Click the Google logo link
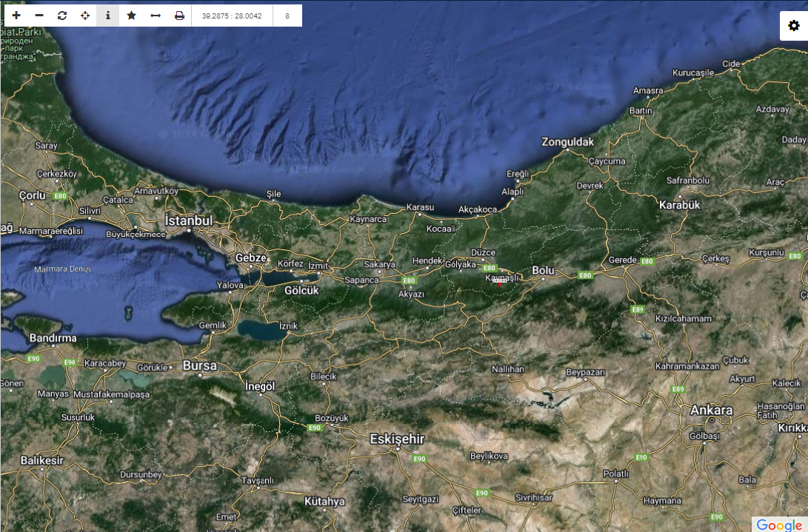This screenshot has height=532, width=808. click(779, 525)
